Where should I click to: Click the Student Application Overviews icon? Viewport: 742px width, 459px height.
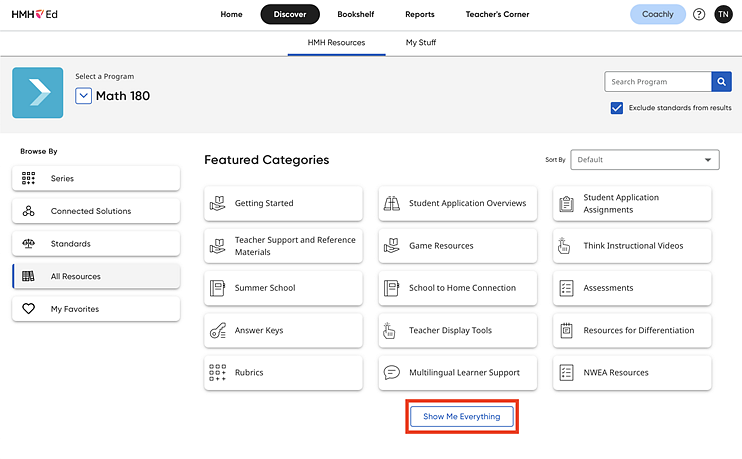click(392, 203)
